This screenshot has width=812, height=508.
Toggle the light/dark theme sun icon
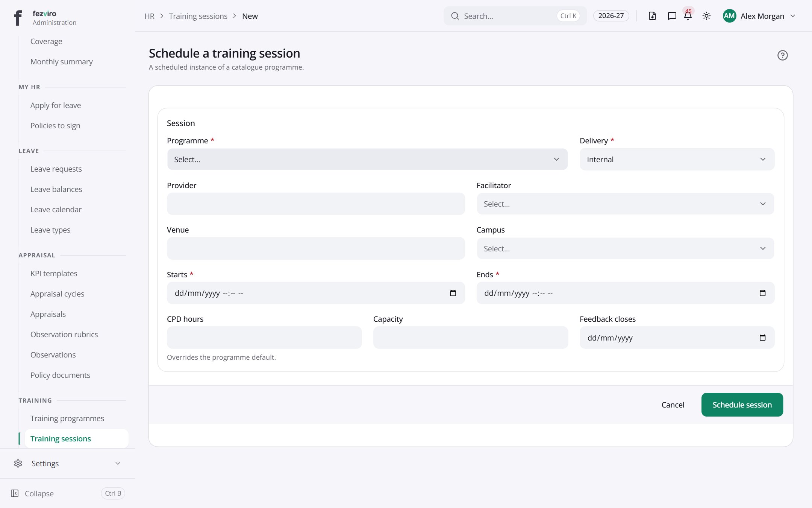click(x=706, y=16)
